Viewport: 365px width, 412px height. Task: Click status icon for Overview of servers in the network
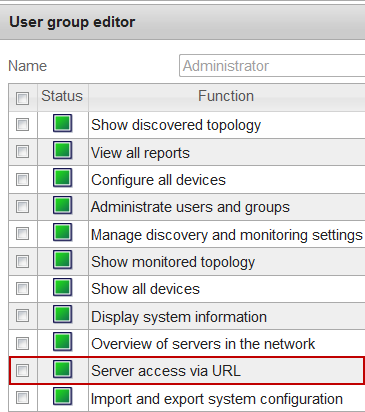(x=62, y=342)
